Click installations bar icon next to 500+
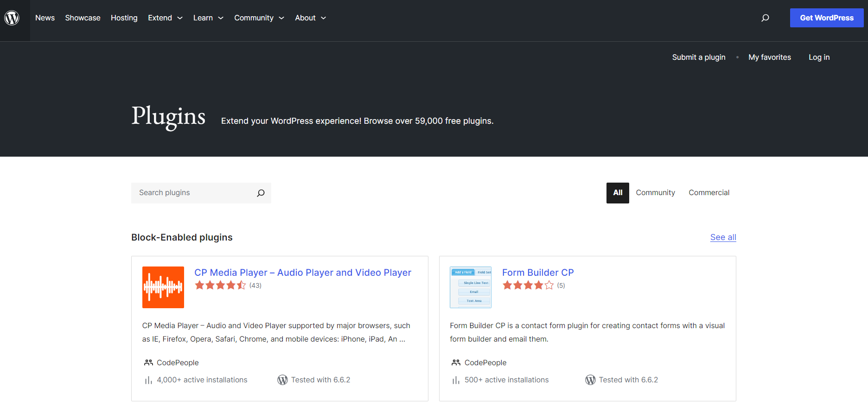Viewport: 868px width, 406px height. (456, 381)
